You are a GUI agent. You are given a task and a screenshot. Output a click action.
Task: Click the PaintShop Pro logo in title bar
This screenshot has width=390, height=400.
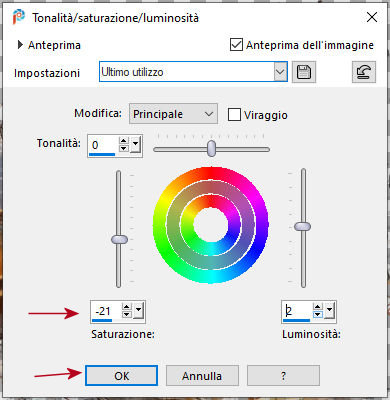(19, 17)
